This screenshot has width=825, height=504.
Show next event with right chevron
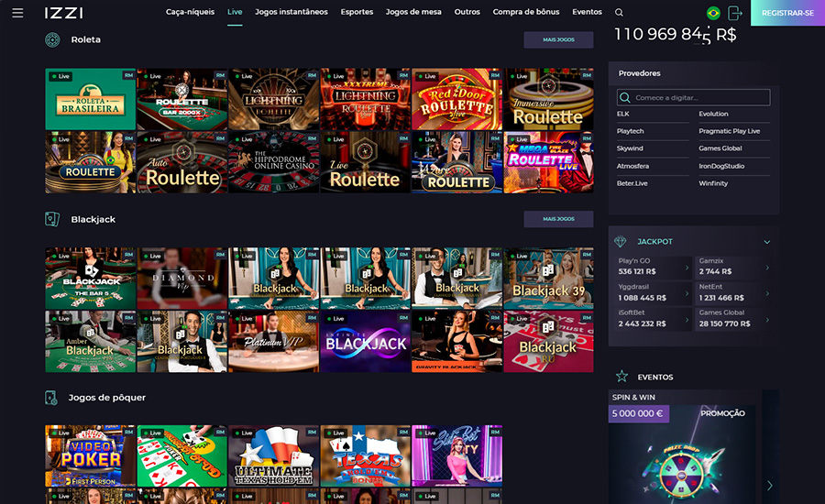[770, 485]
